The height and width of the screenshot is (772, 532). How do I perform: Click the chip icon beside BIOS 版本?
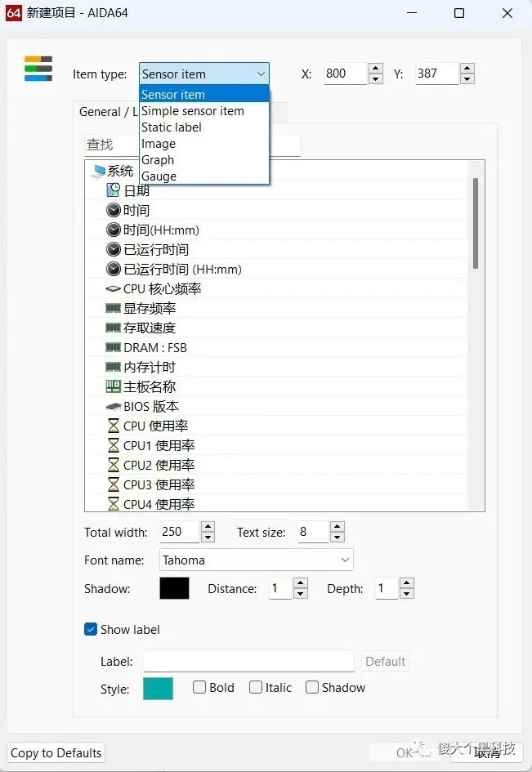point(114,407)
